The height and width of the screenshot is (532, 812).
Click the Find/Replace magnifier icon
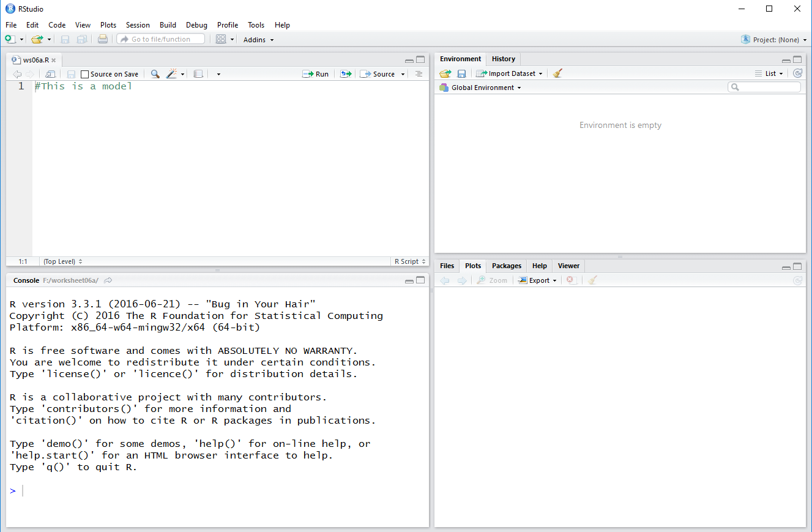[155, 74]
